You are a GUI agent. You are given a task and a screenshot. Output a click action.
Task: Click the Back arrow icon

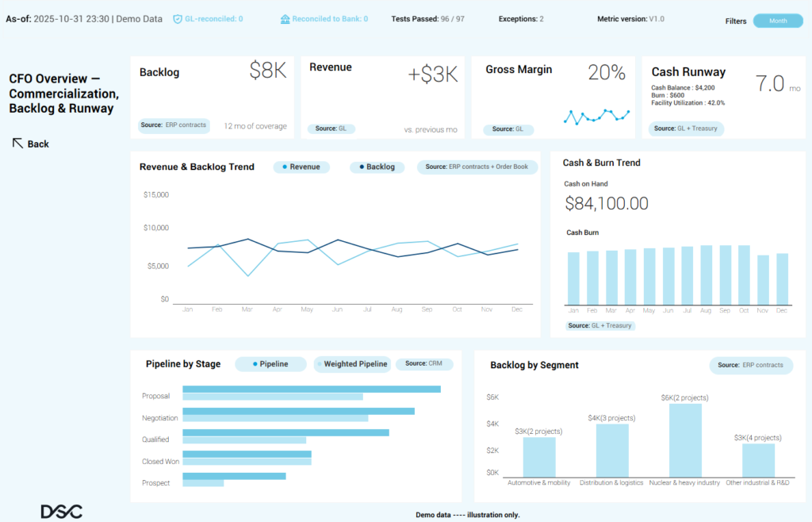tap(17, 143)
